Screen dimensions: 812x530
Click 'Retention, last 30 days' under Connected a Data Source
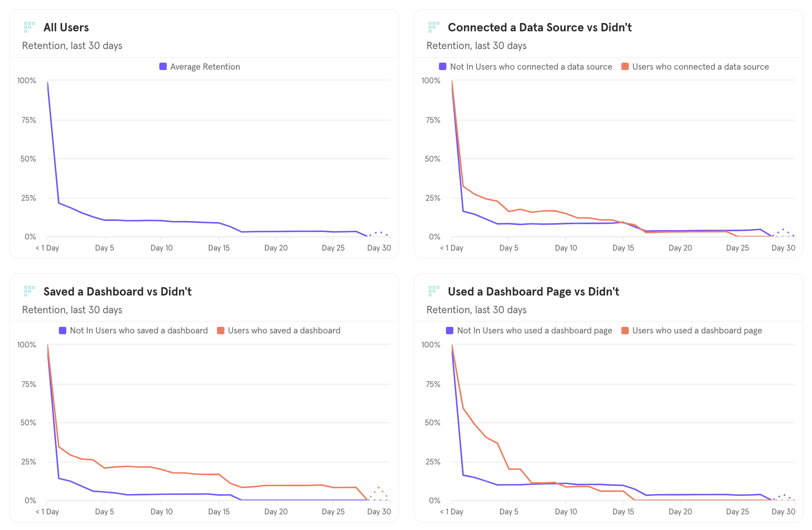coord(476,46)
